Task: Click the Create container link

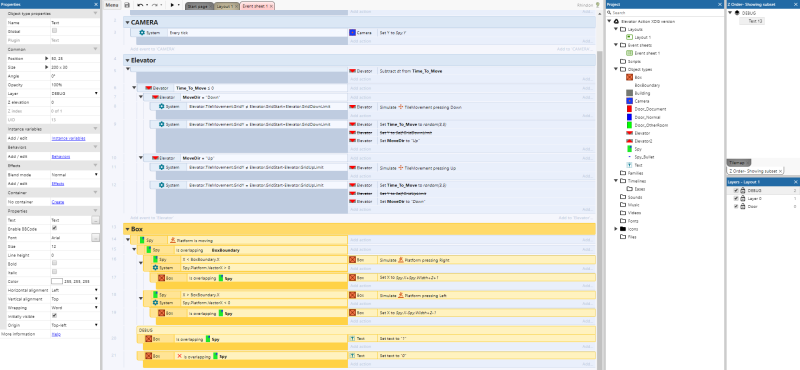Action: click(58, 202)
